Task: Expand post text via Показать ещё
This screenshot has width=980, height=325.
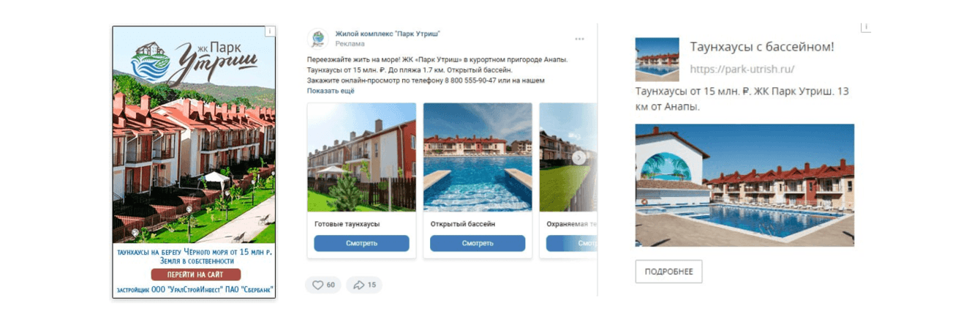Action: [x=331, y=91]
